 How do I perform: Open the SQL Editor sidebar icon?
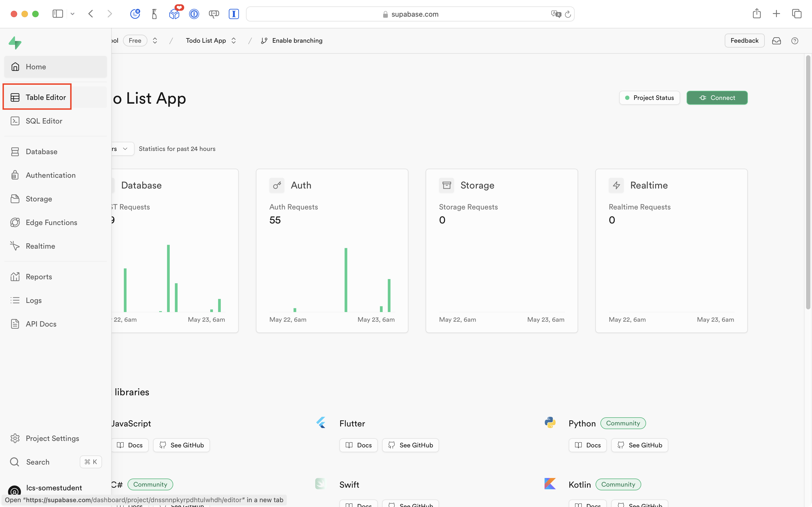(x=15, y=121)
